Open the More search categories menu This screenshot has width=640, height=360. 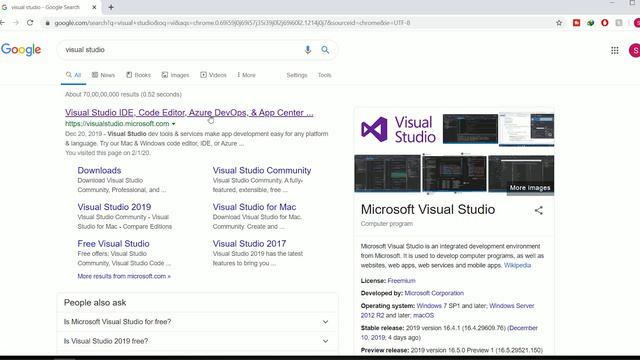point(246,75)
